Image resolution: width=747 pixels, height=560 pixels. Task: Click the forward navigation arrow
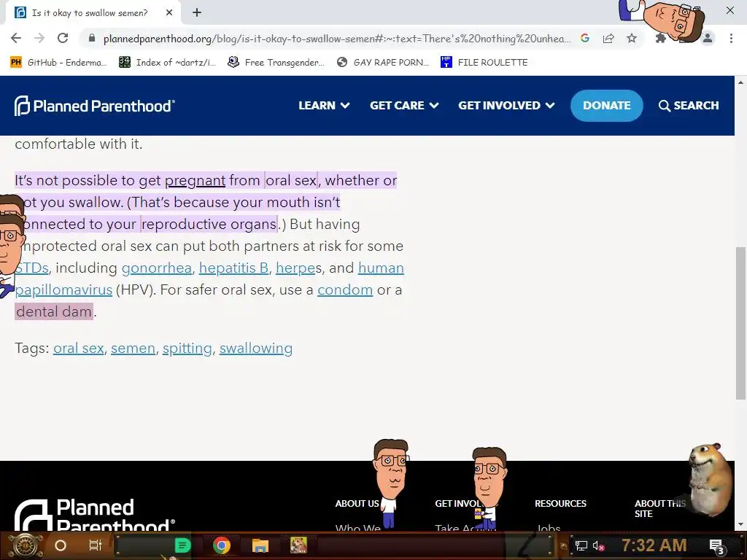(x=39, y=38)
